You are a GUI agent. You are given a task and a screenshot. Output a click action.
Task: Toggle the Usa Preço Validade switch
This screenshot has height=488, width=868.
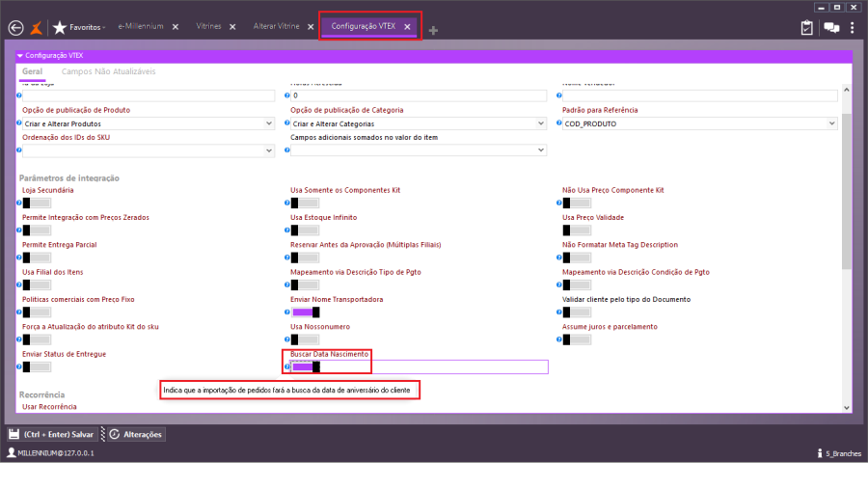[577, 230]
